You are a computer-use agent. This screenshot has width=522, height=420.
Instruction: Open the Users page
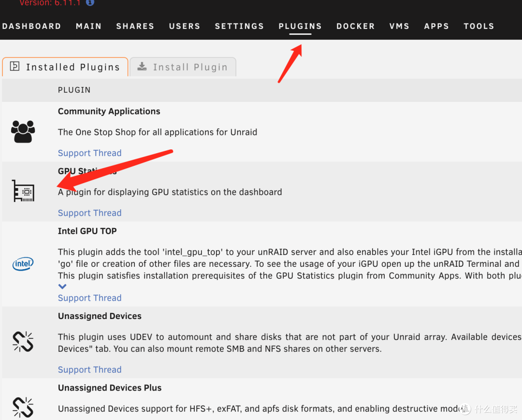[x=184, y=26]
